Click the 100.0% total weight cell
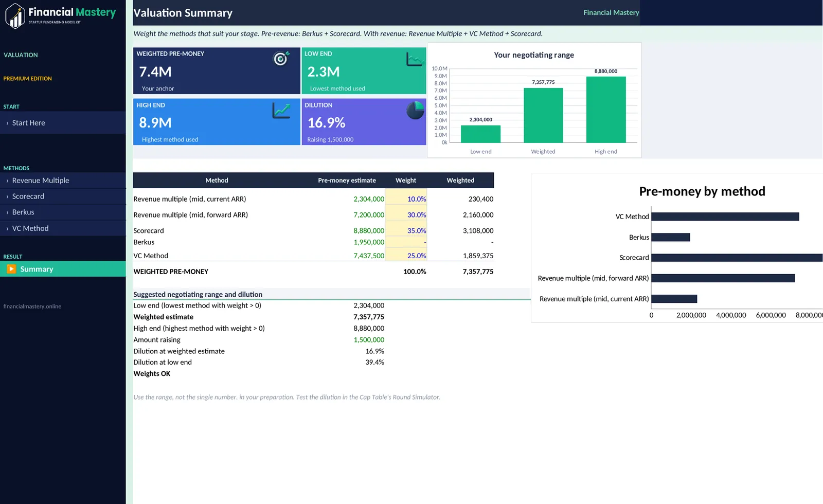The height and width of the screenshot is (504, 823). pos(415,272)
